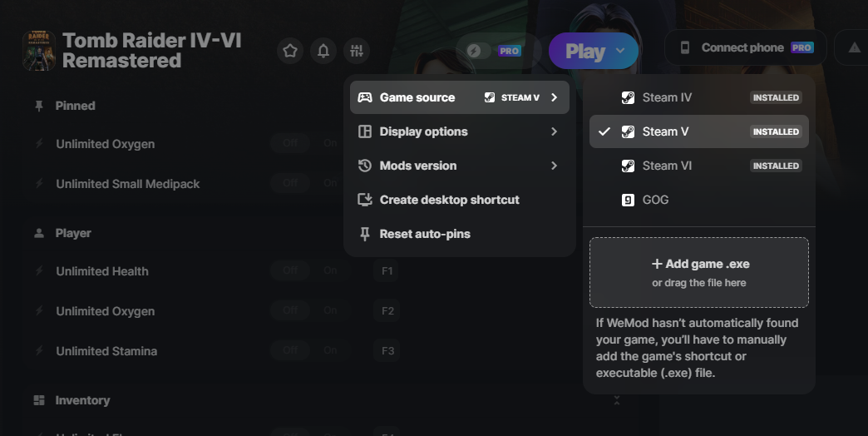The image size is (868, 436).
Task: Choose Reset auto-pins
Action: pos(424,234)
